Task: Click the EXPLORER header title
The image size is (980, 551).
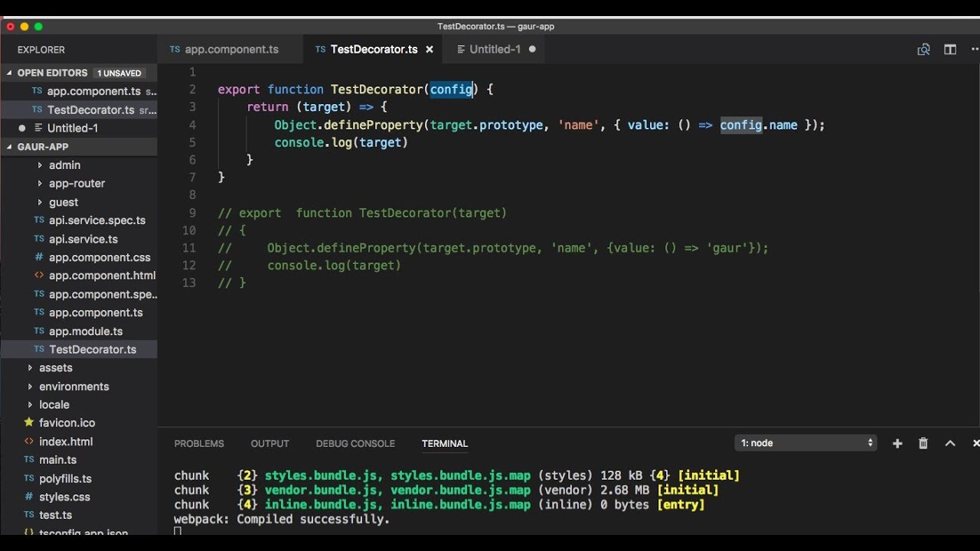Action: 41,50
